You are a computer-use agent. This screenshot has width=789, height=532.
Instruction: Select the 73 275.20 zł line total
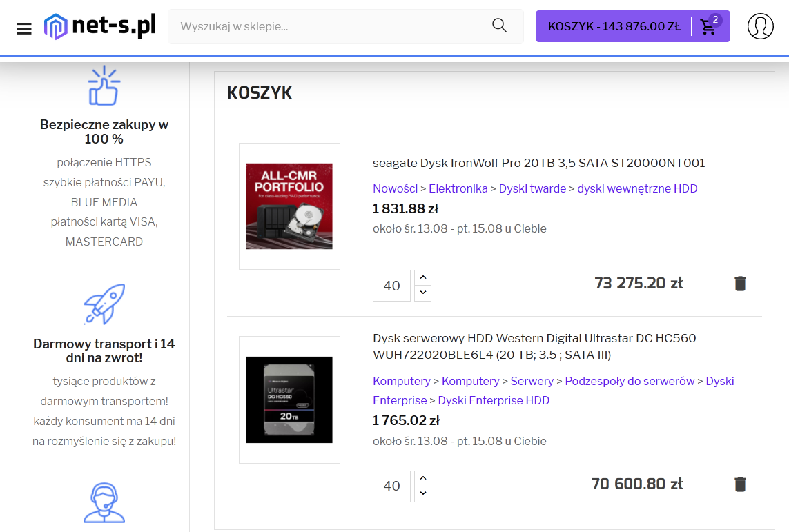[x=639, y=283]
